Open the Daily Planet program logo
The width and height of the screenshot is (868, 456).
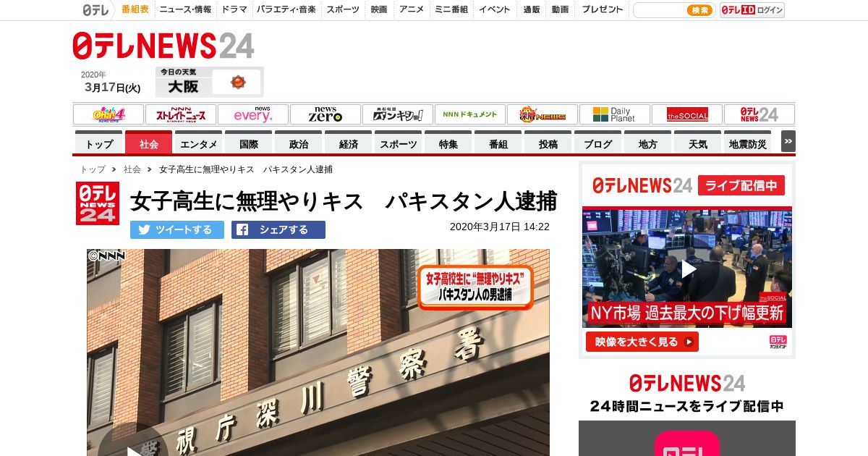(615, 114)
